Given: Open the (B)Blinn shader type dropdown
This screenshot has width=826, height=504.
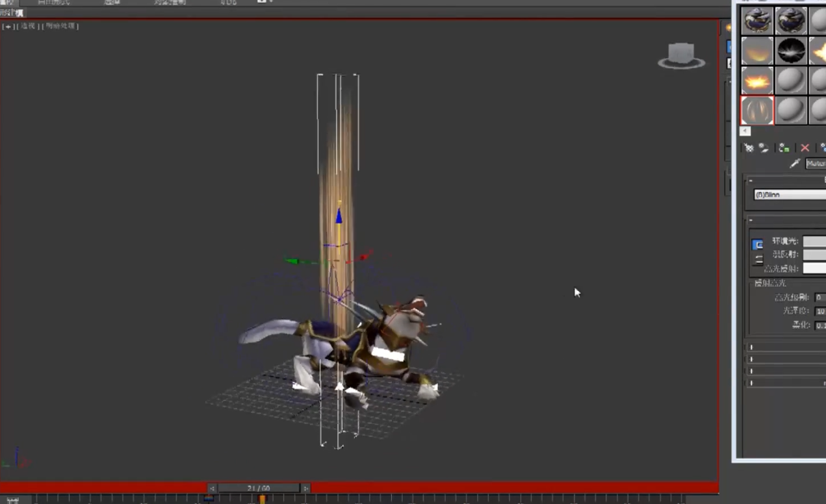Looking at the screenshot, I should [x=790, y=195].
